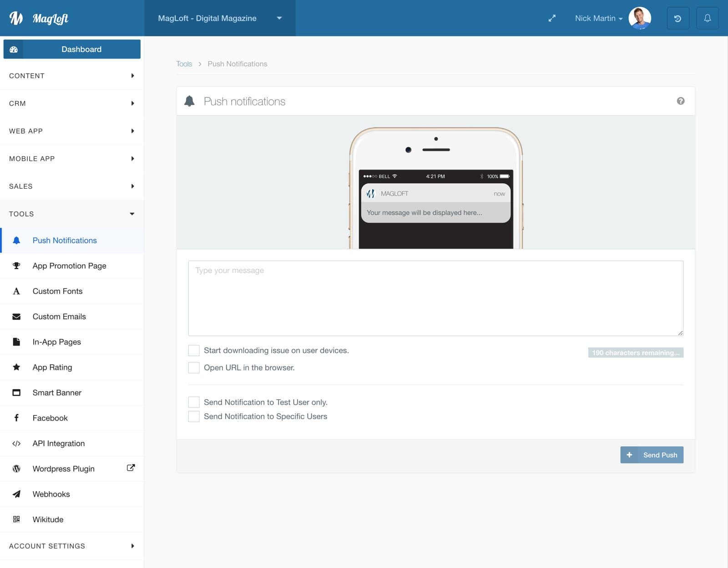Go to API Integration

pos(72,443)
